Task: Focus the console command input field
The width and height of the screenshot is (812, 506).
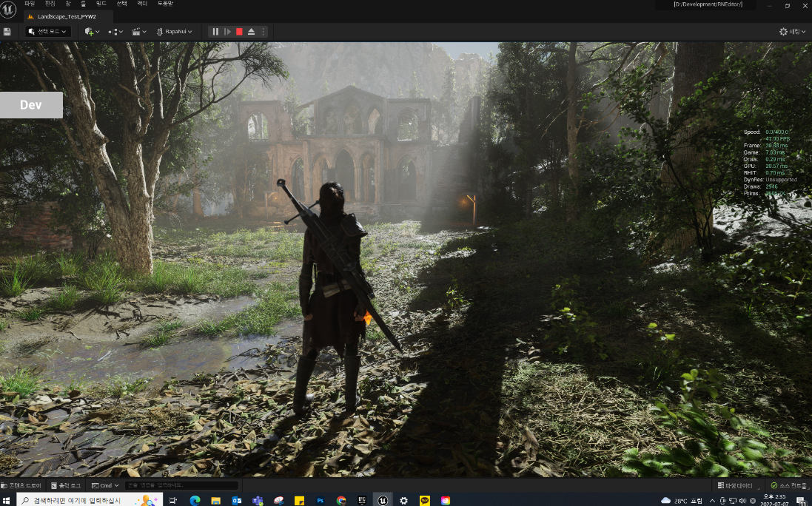Action: pos(181,485)
